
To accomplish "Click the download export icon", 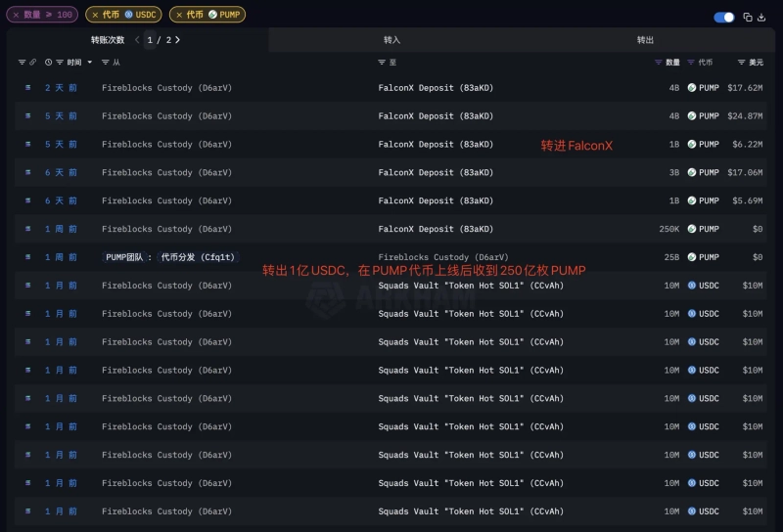I will click(x=760, y=18).
